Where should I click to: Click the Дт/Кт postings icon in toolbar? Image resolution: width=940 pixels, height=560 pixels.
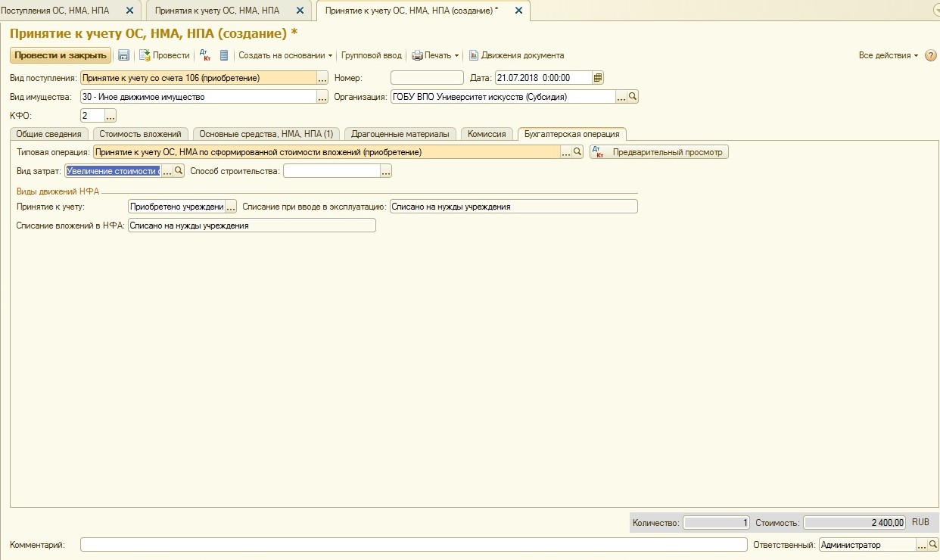(204, 55)
